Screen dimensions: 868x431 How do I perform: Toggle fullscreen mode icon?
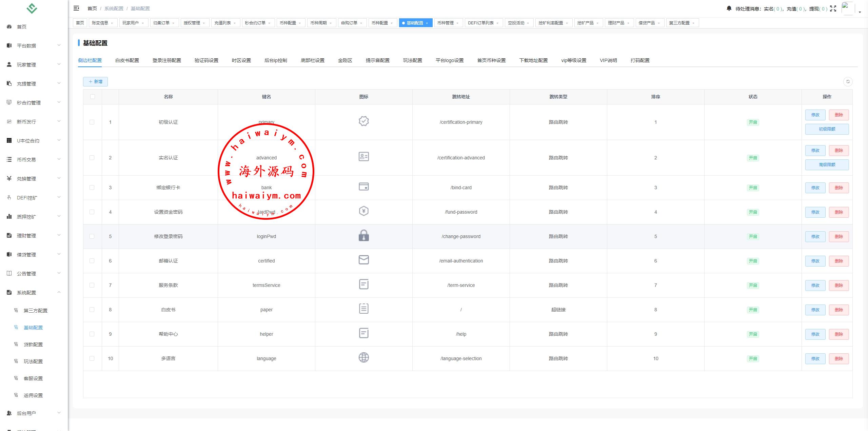[833, 8]
